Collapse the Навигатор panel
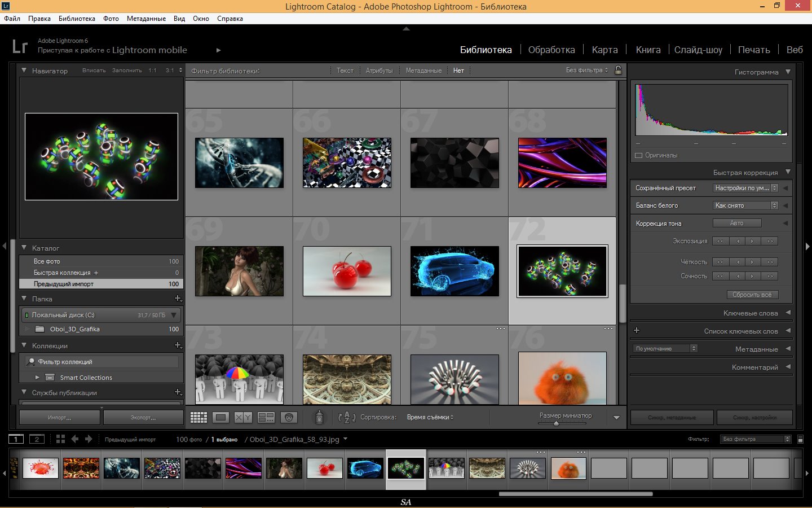Image resolution: width=812 pixels, height=508 pixels. 24,71
